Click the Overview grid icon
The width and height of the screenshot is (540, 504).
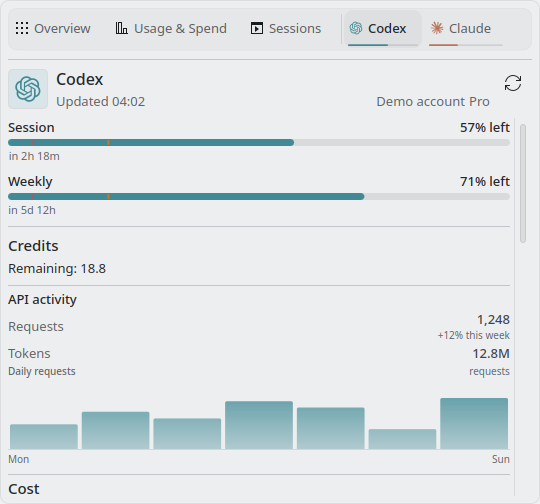tap(22, 28)
